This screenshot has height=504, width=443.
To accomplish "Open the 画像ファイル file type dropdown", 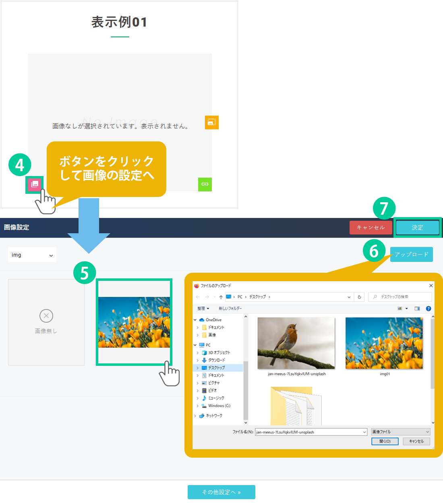I will click(400, 432).
